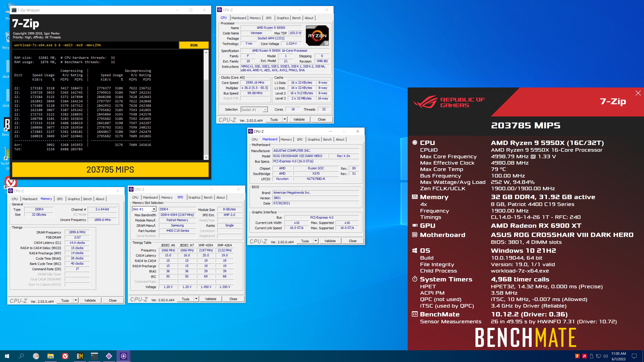This screenshot has width=644, height=362.
Task: Click the 7-Zip command line field
Action: [x=95, y=45]
